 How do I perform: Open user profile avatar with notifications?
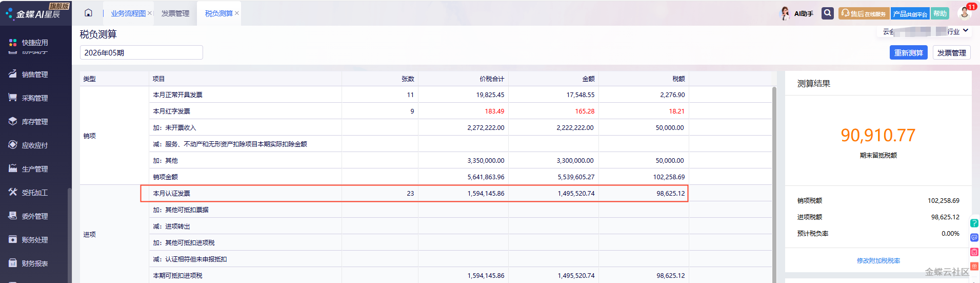pyautogui.click(x=964, y=13)
